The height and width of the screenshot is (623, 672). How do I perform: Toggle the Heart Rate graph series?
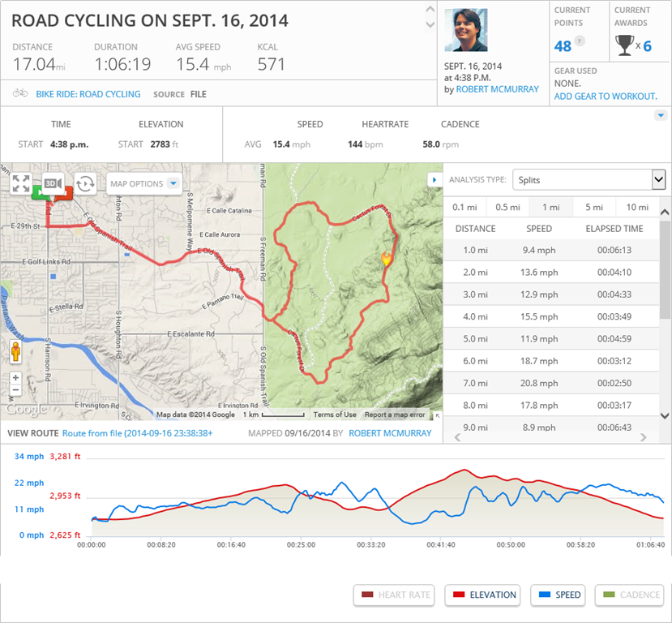coord(394,595)
